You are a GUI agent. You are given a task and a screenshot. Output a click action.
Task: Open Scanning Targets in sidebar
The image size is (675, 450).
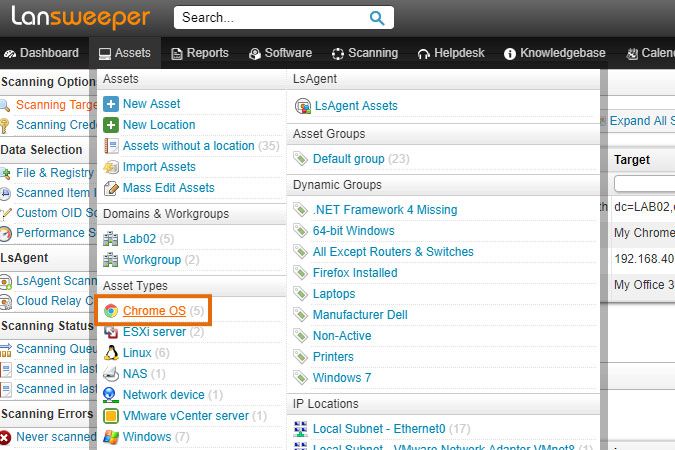[56, 105]
